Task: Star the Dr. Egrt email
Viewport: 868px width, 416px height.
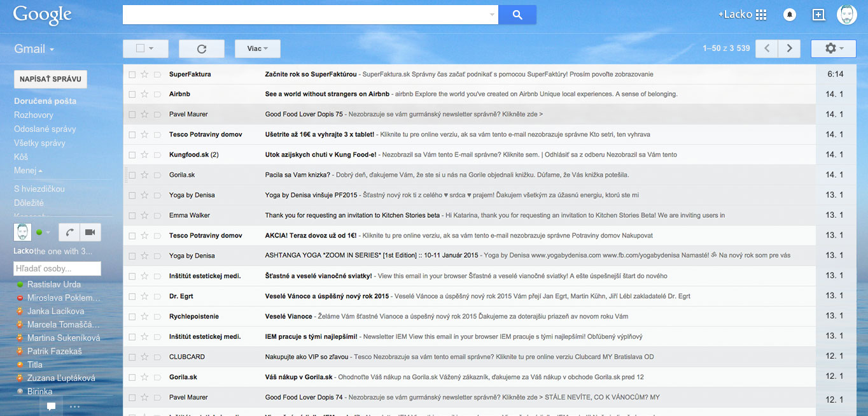Action: pyautogui.click(x=144, y=296)
